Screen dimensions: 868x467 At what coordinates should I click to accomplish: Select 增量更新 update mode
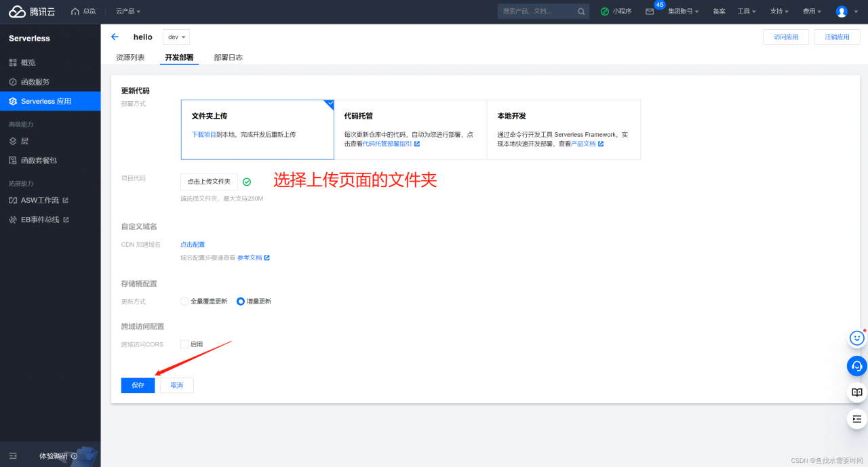[x=240, y=301]
